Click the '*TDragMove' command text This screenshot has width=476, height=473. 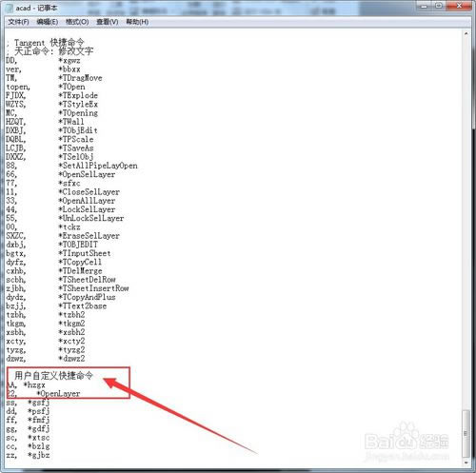tap(80, 78)
